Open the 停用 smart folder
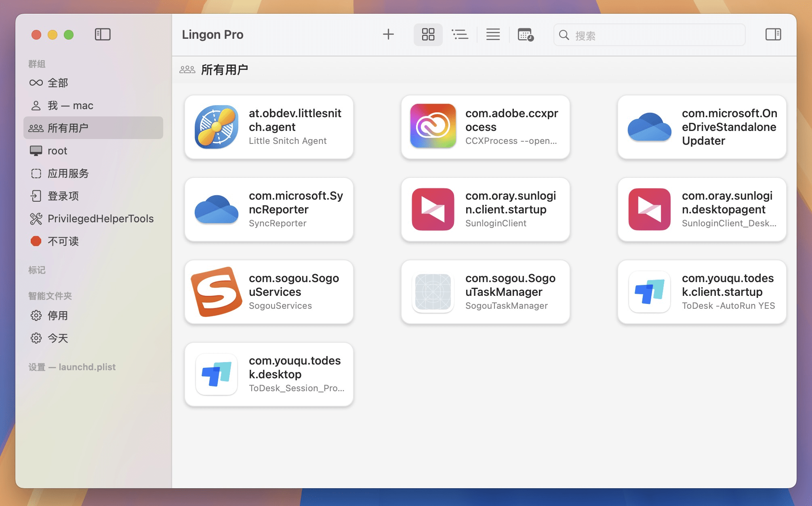Image resolution: width=812 pixels, height=506 pixels. (58, 316)
